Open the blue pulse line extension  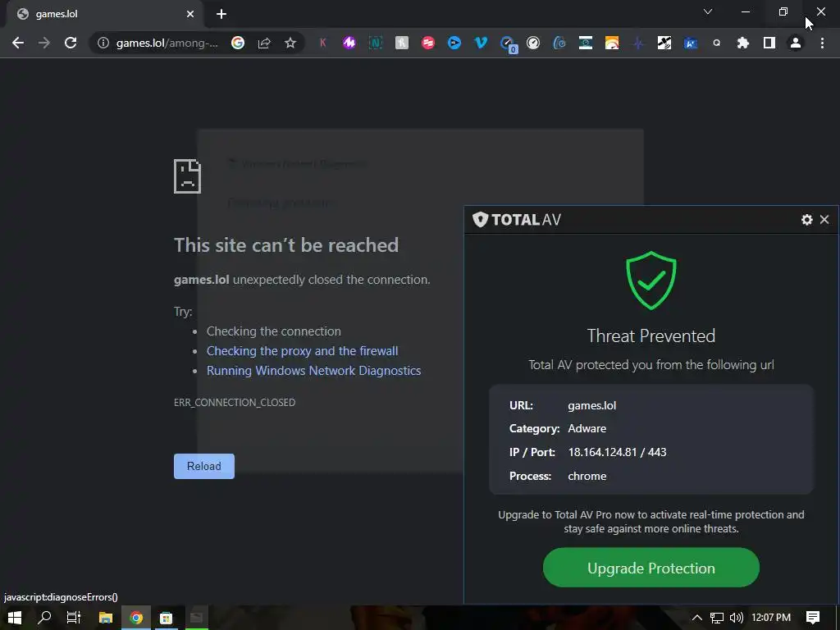pyautogui.click(x=638, y=43)
